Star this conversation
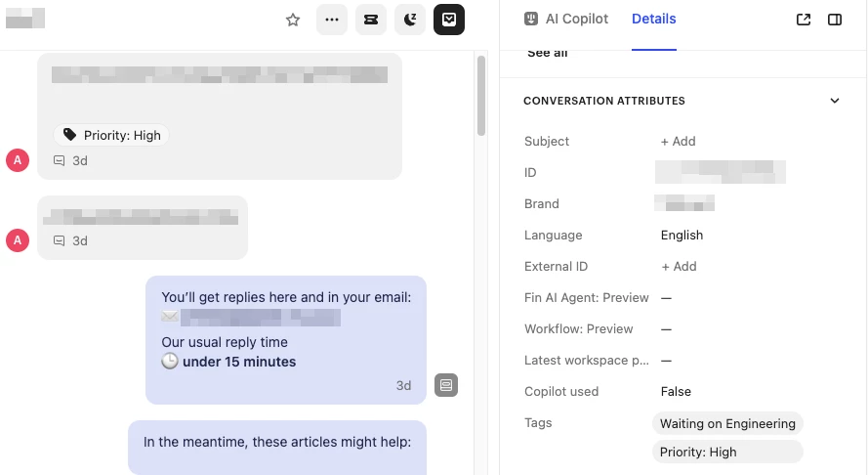 coord(293,20)
